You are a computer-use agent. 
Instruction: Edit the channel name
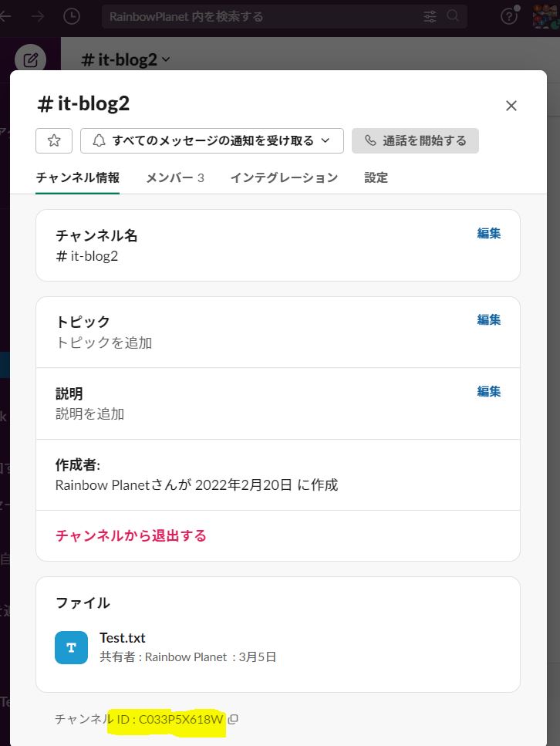point(488,233)
